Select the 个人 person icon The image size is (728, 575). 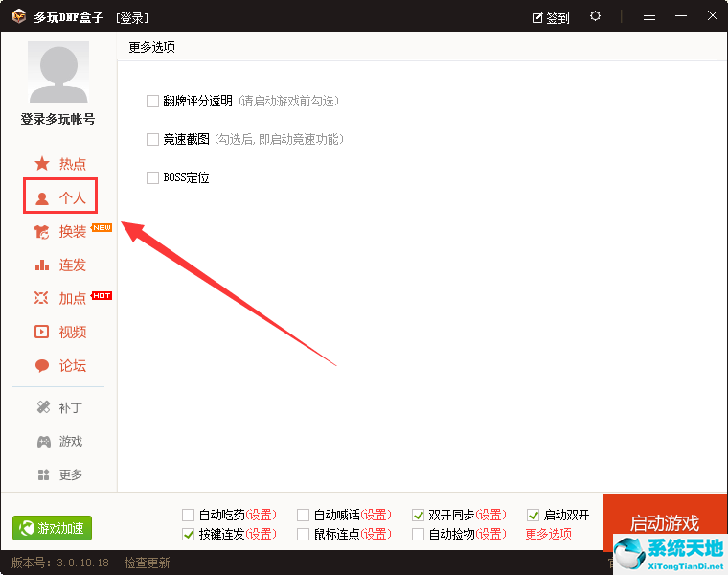42,198
